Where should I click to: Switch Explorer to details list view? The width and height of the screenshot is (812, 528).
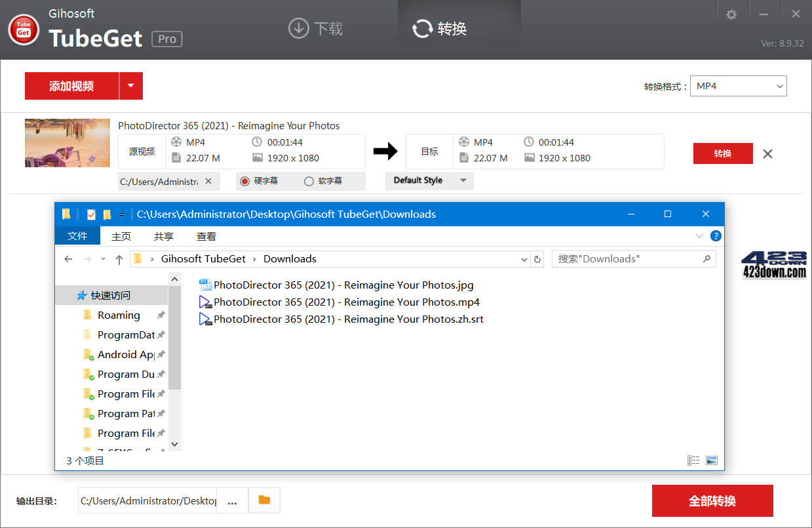(693, 460)
